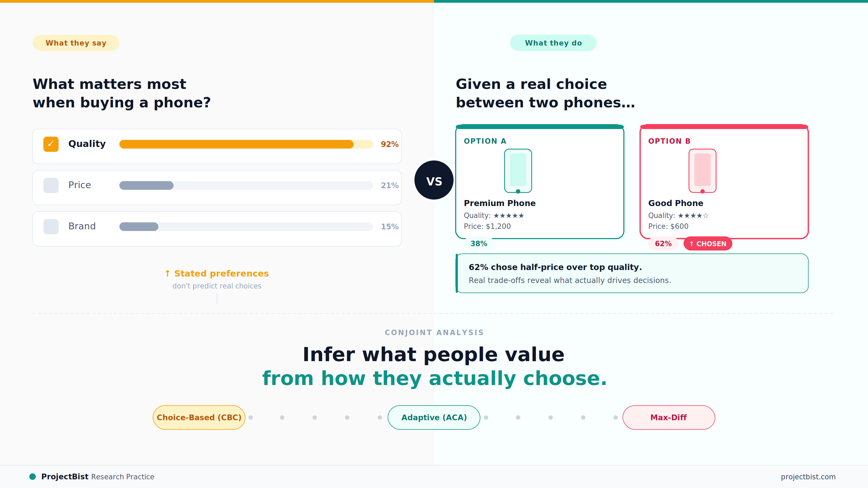Click the green ProjectBist logo dot

tap(33, 477)
